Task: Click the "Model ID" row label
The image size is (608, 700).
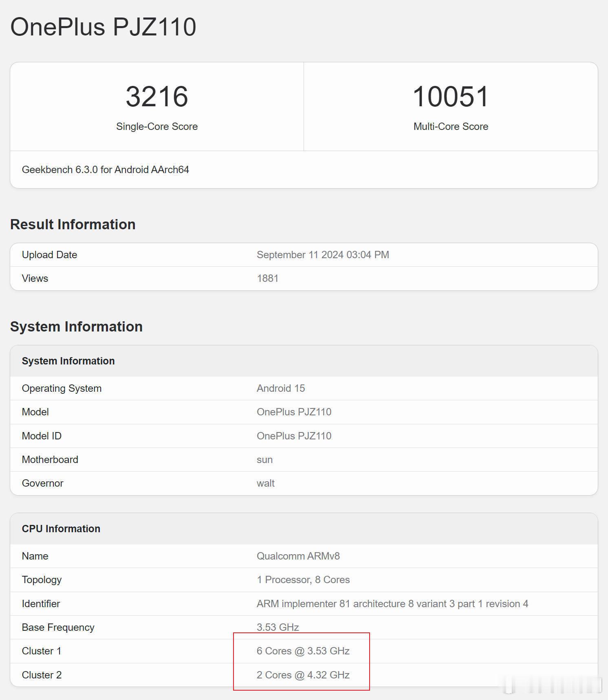Action: 42,436
